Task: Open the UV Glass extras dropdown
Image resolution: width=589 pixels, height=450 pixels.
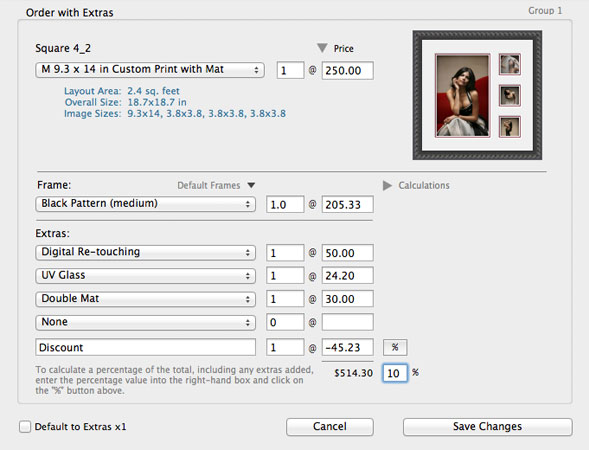Action: pos(145,276)
